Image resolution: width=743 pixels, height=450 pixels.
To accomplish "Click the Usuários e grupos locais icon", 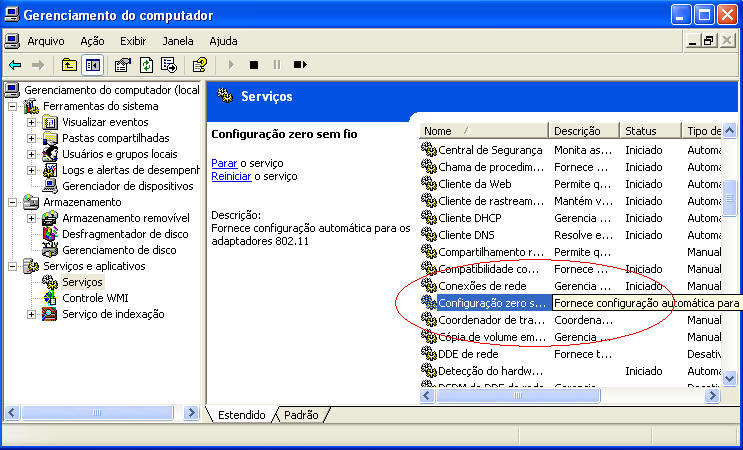I will 50,154.
